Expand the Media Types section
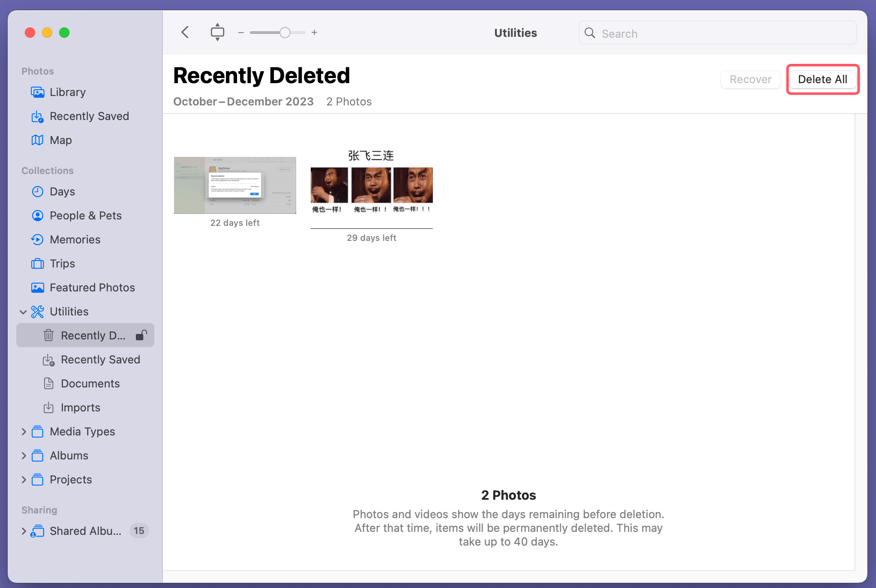The width and height of the screenshot is (876, 588). click(x=23, y=432)
